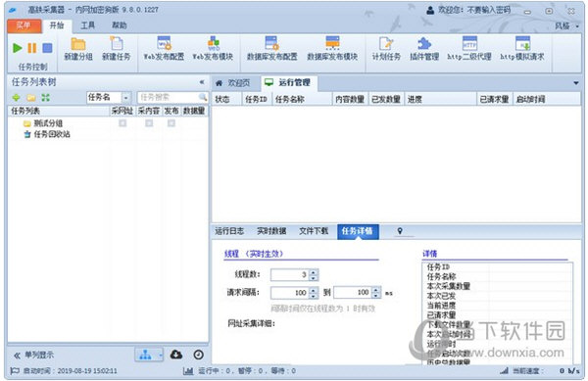Click the 进度 column header
The image size is (588, 381).
click(x=440, y=99)
